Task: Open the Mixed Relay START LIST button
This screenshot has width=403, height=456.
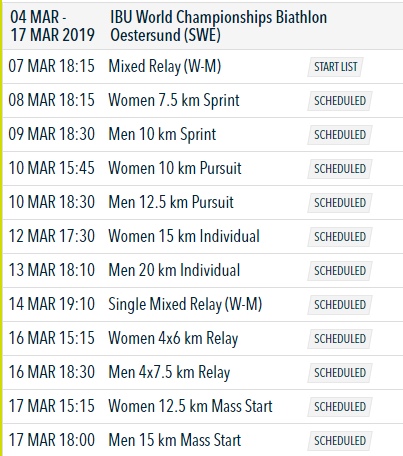Action: coord(335,67)
